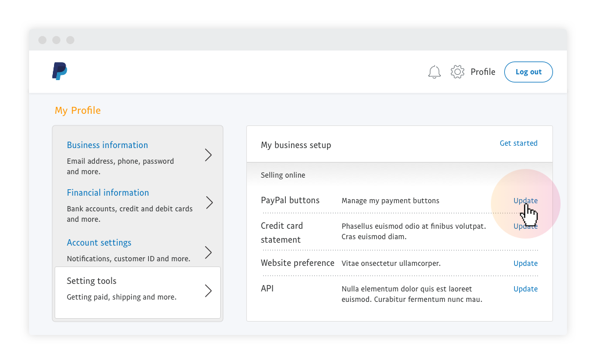Select the Financial information section
The width and height of the screenshot is (596, 364).
[108, 193]
